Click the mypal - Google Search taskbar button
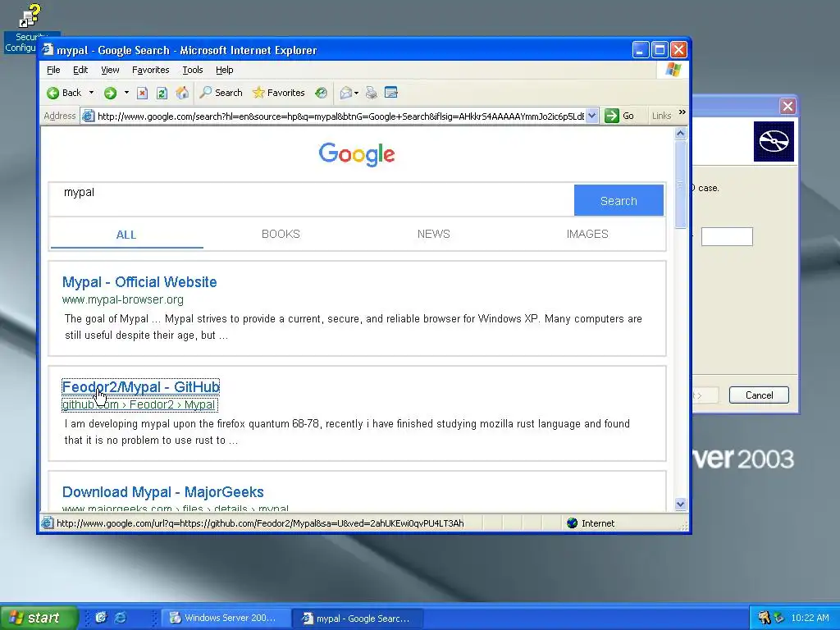This screenshot has width=840, height=630. click(x=358, y=619)
